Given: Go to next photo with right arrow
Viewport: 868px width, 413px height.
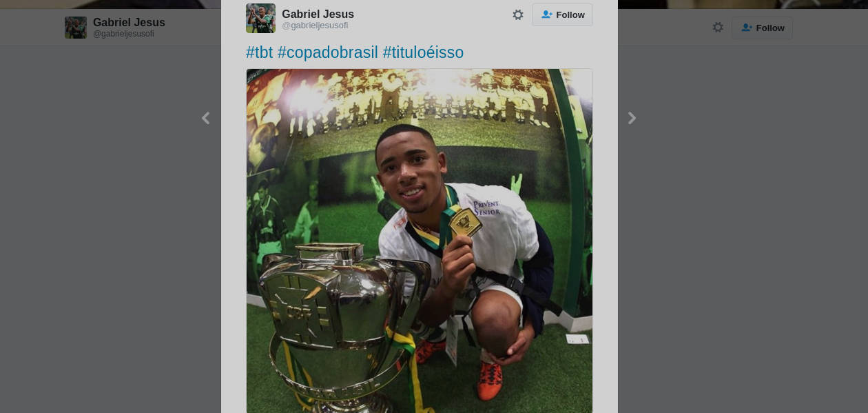Looking at the screenshot, I should pyautogui.click(x=632, y=118).
